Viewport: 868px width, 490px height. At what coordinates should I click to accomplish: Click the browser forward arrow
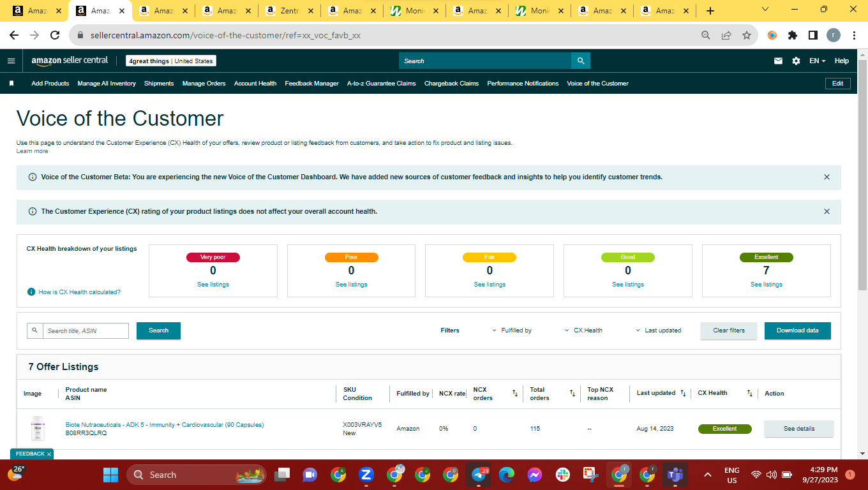point(34,36)
